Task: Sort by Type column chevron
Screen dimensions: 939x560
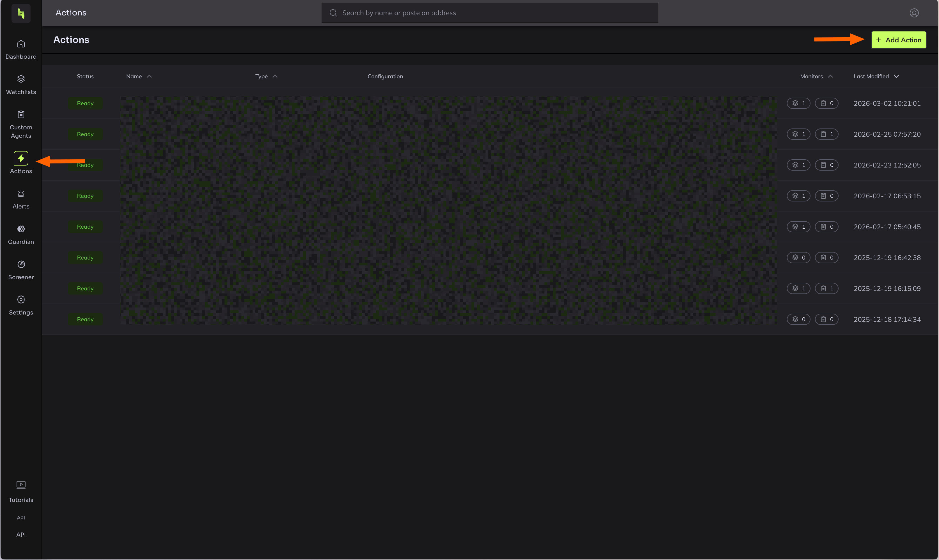Action: coord(275,76)
